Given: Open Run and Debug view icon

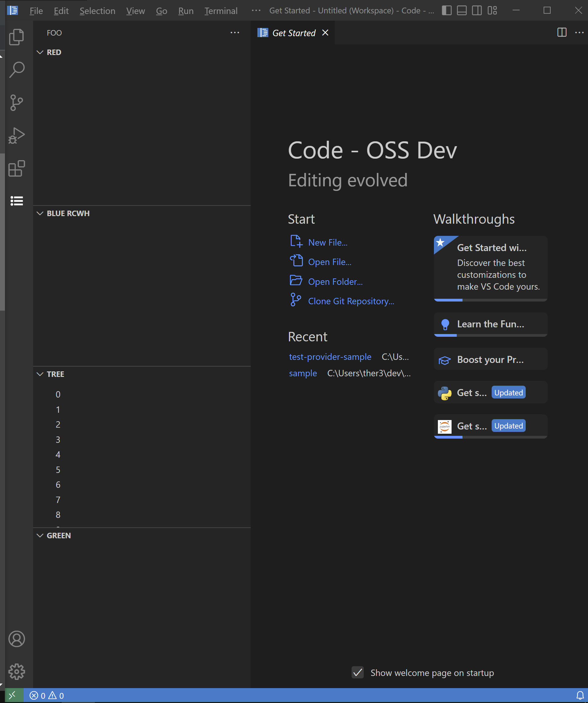Looking at the screenshot, I should click(x=16, y=136).
